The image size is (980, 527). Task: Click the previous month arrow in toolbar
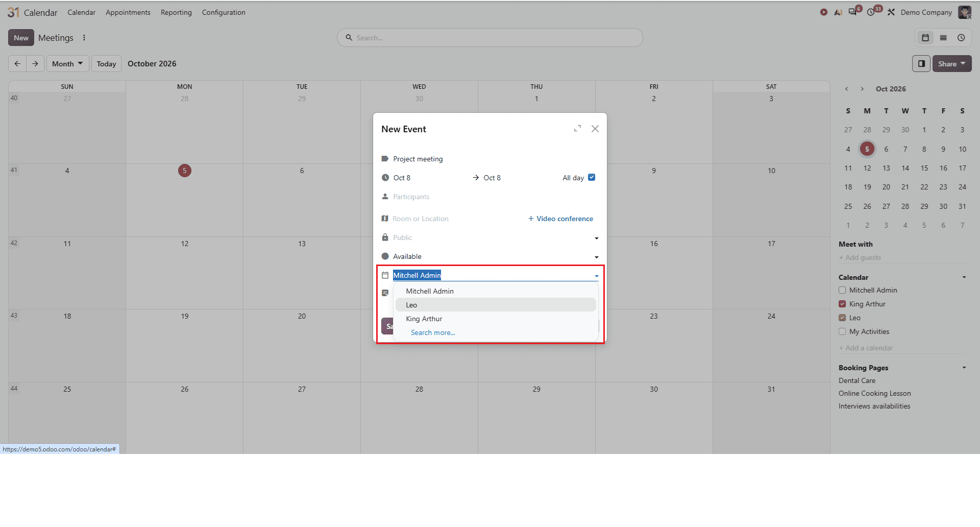point(17,64)
